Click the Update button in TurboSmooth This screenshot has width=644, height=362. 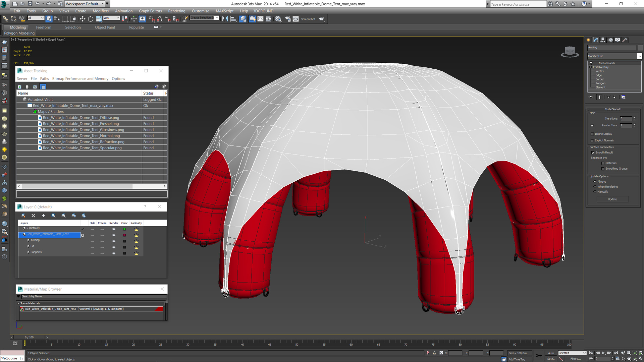[x=612, y=199]
